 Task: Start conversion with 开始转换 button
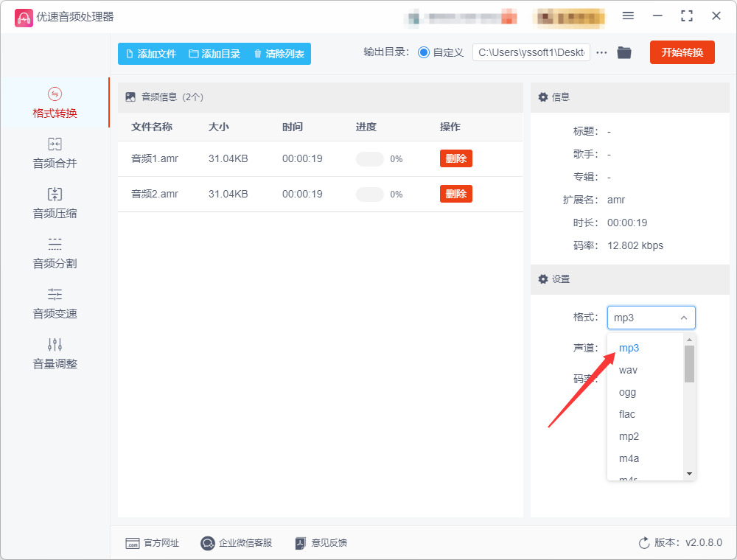click(x=682, y=52)
